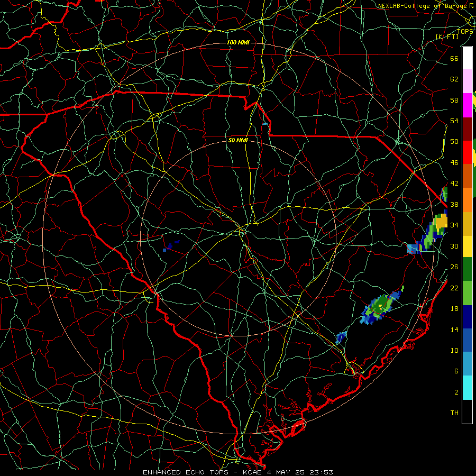Click the "38" legend label
Screen dimensions: 476x476
coord(454,204)
